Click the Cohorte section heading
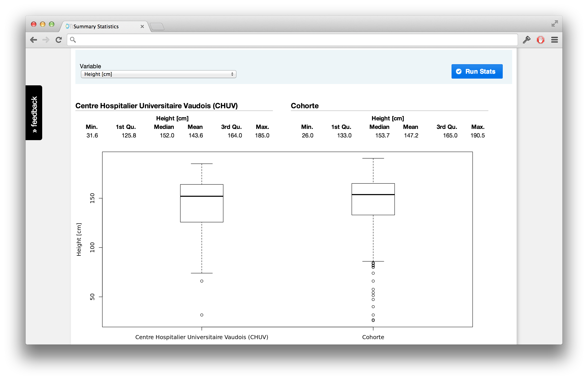The height and width of the screenshot is (380, 588). coord(305,106)
